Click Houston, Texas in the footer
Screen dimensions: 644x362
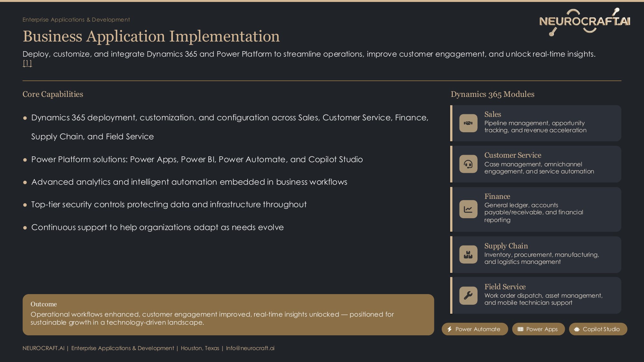[x=200, y=348]
